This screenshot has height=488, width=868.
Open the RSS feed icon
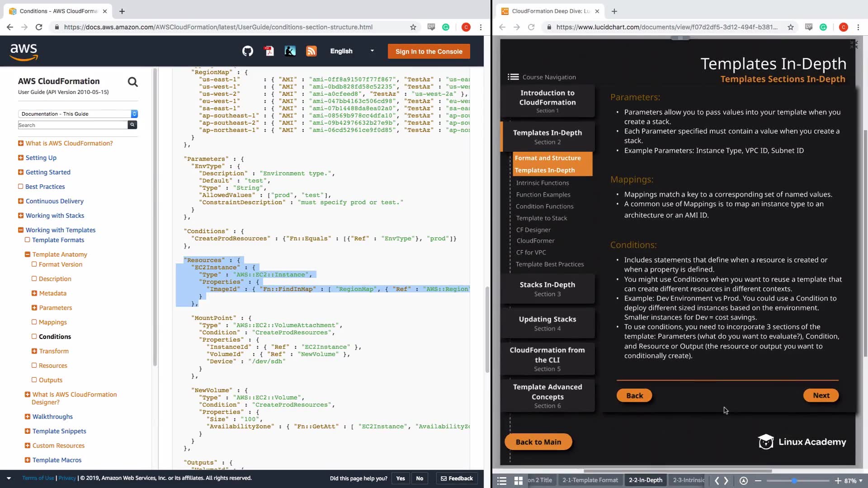[x=311, y=51]
